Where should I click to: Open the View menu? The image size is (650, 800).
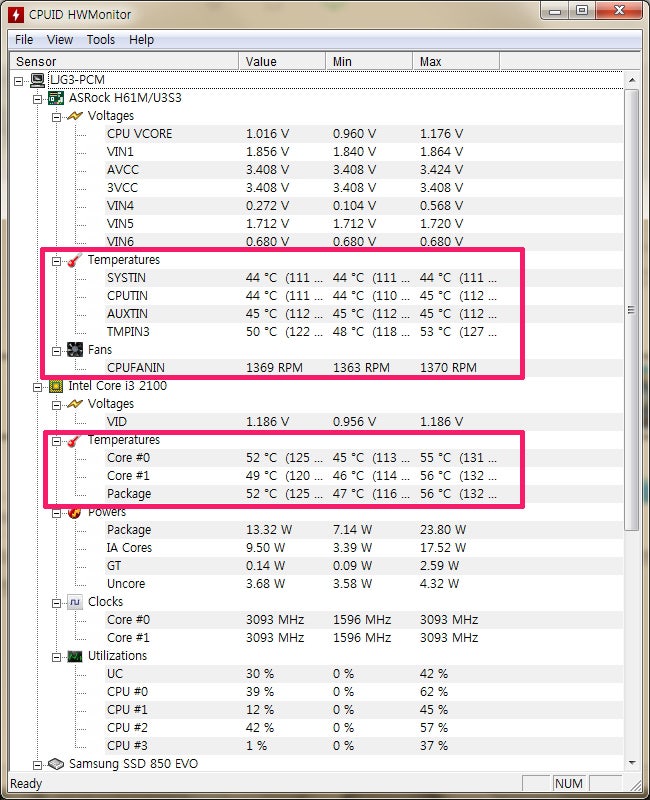(60, 39)
